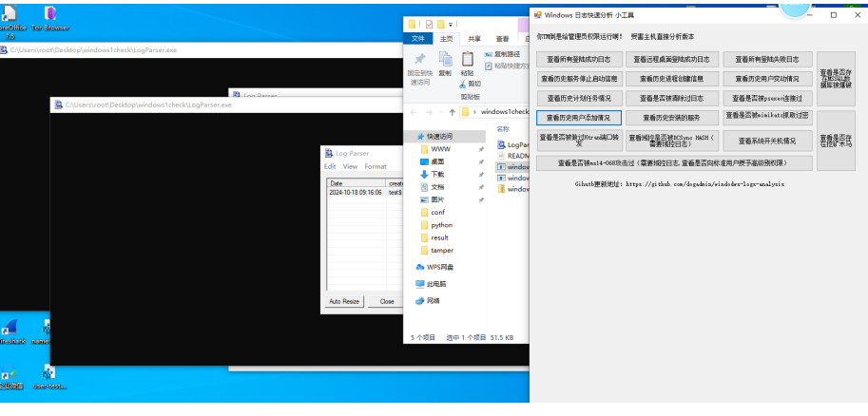Open the View menu in Log Parser
This screenshot has height=416, width=868.
(350, 166)
